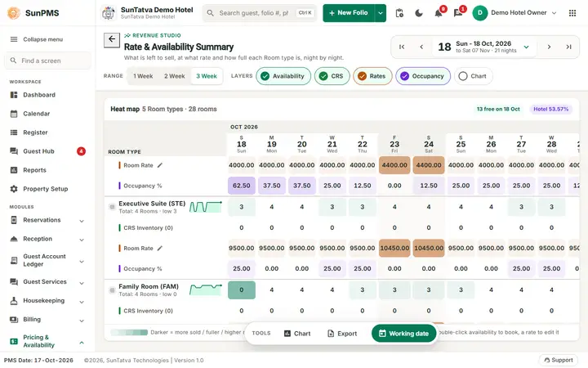This screenshot has height=368, width=588.
Task: Toggle the CRS layer
Action: [332, 76]
